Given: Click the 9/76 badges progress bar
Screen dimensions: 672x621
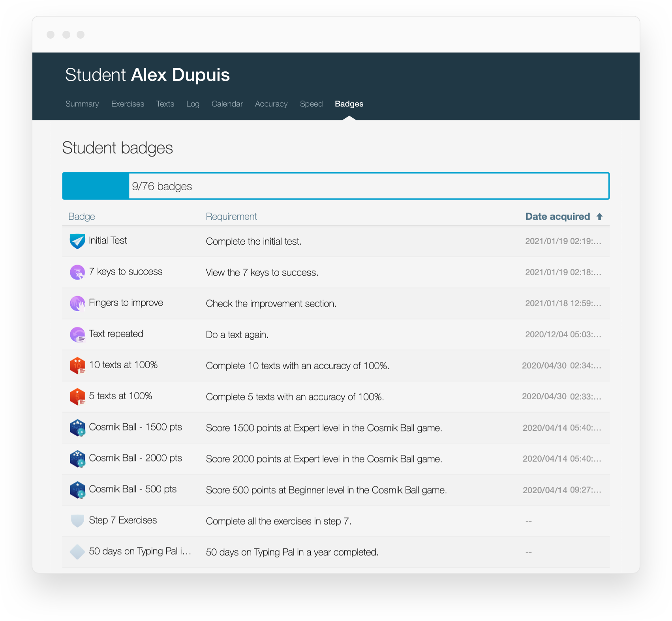Looking at the screenshot, I should tap(336, 186).
